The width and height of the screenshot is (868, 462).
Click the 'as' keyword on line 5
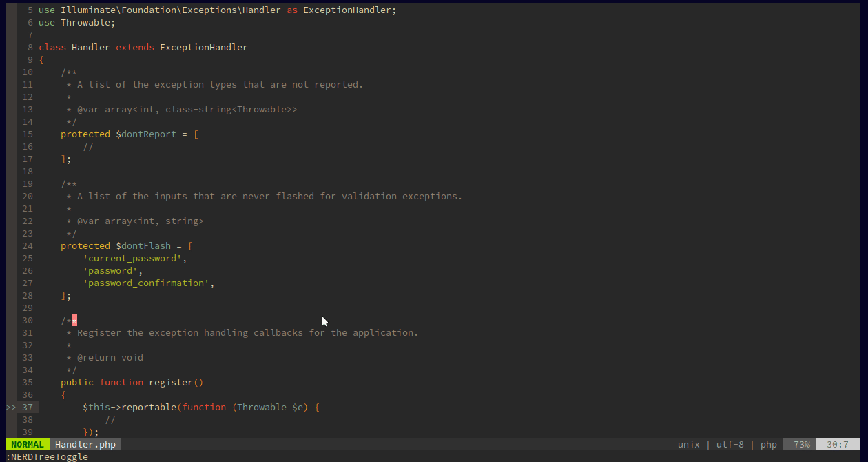pyautogui.click(x=292, y=10)
